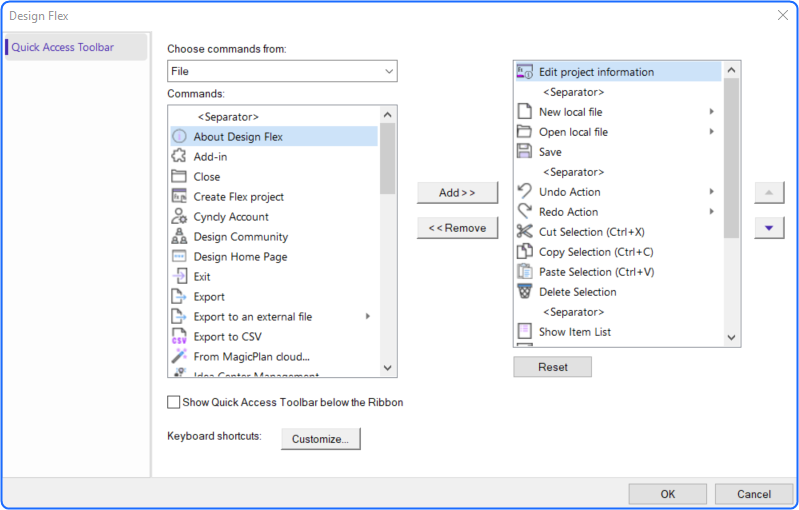Click the Add-in puzzle piece icon
Image resolution: width=799 pixels, height=510 pixels.
point(179,156)
